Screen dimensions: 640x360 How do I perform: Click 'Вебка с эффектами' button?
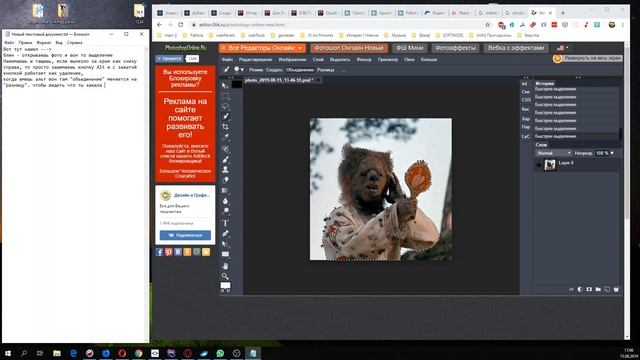516,48
